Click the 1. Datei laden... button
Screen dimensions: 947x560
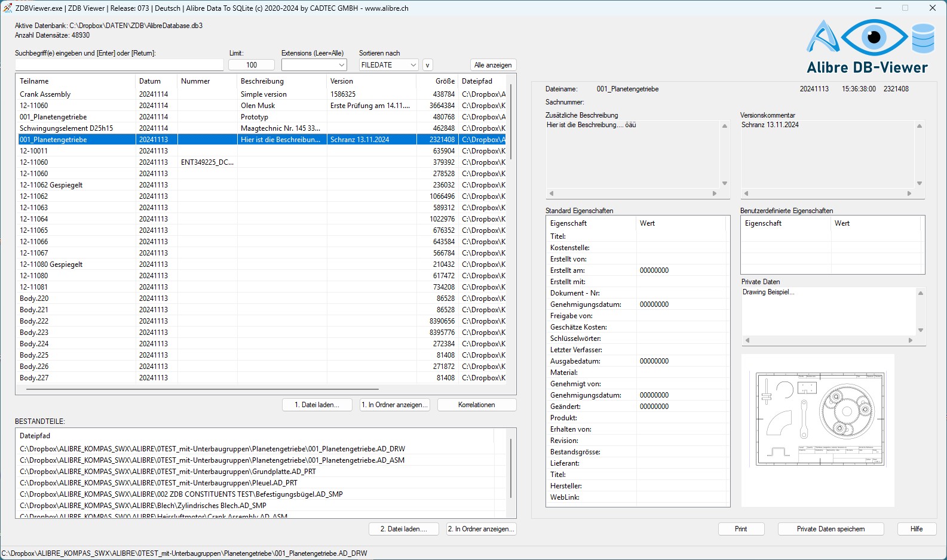point(317,405)
